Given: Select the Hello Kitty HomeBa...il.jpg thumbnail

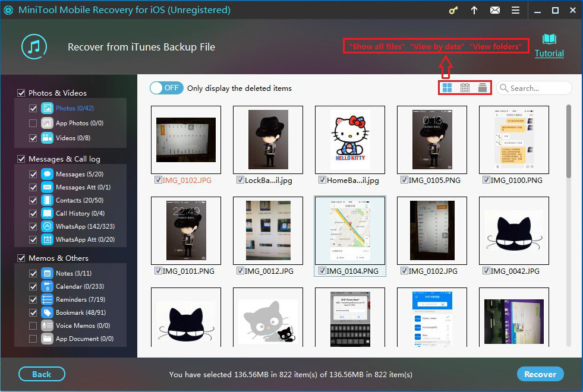Looking at the screenshot, I should [350, 140].
